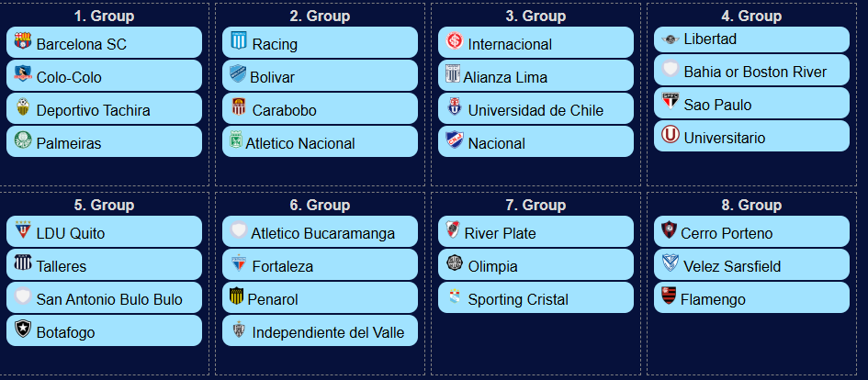Choose Independiente del Valle in Group 6
This screenshot has height=380, width=868.
point(320,330)
